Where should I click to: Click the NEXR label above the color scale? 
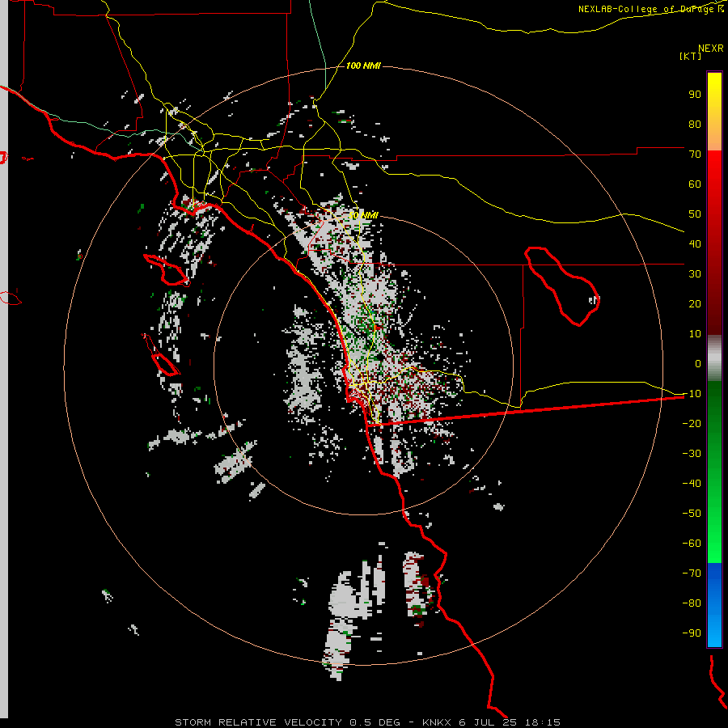click(711, 49)
